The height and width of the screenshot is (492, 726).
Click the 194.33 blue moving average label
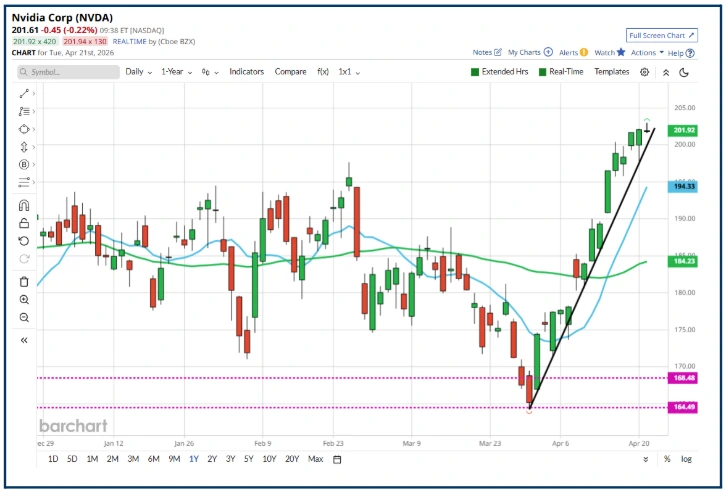coord(683,187)
